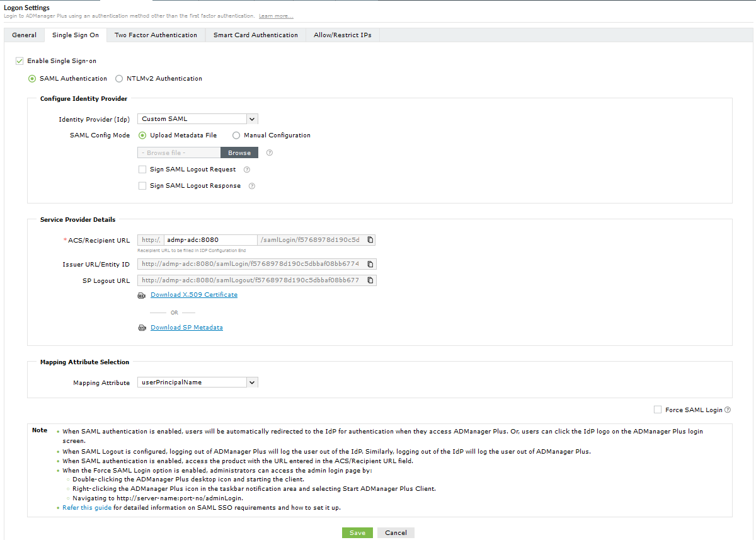Enable Sign SAML Logout Request

(x=142, y=169)
